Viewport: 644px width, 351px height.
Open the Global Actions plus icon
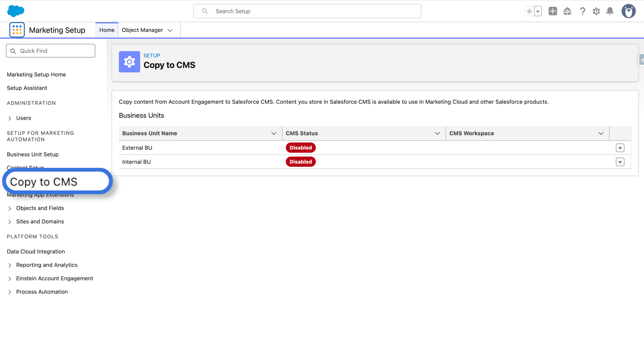pyautogui.click(x=552, y=11)
